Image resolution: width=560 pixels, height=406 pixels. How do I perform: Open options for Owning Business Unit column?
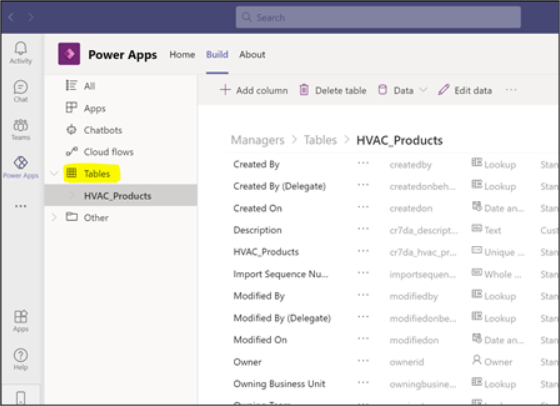pos(363,382)
